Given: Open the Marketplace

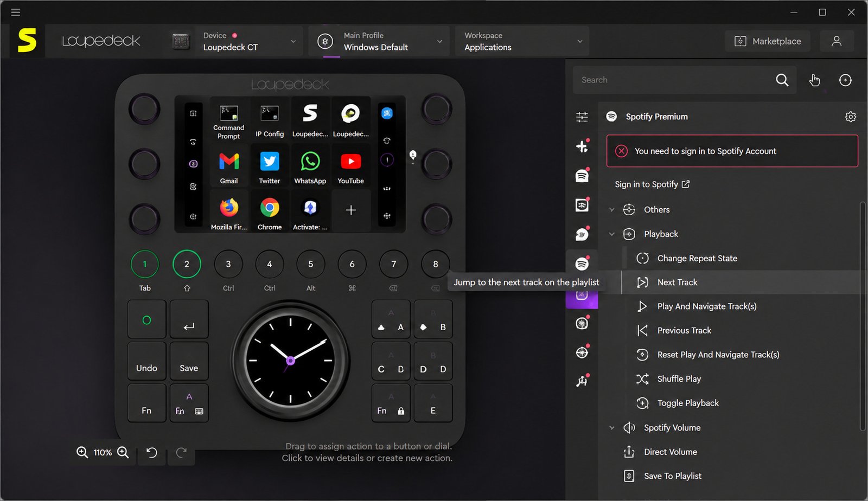Looking at the screenshot, I should tap(768, 41).
